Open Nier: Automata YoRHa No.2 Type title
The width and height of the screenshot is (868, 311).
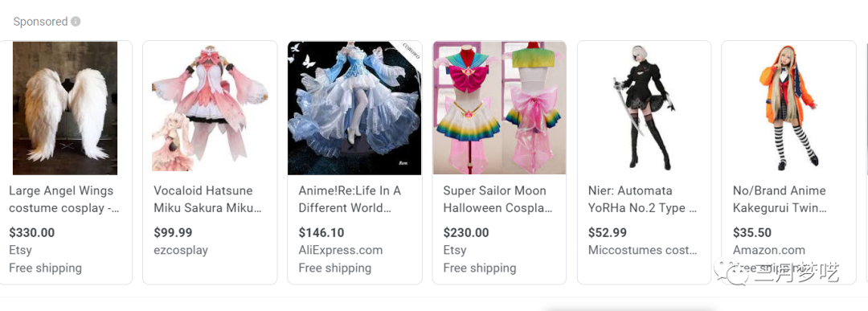pyautogui.click(x=642, y=200)
